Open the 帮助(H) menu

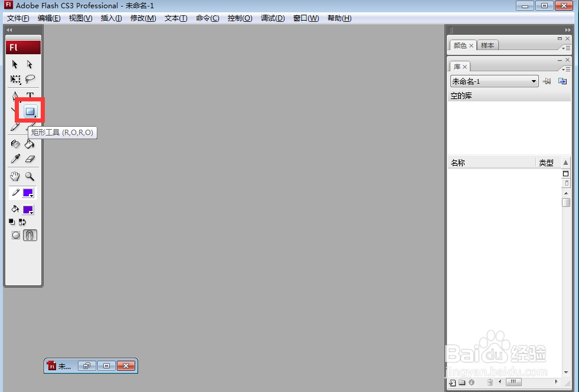pos(339,18)
